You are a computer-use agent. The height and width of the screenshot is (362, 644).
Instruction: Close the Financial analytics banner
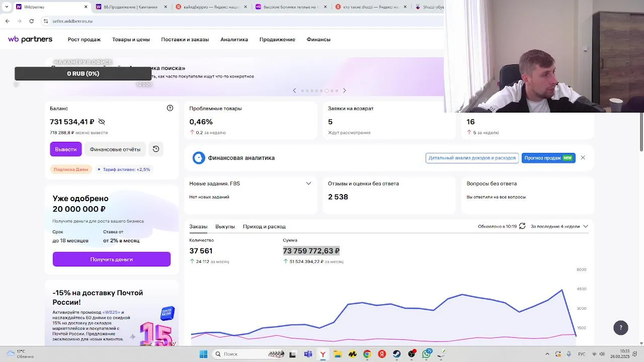click(583, 158)
